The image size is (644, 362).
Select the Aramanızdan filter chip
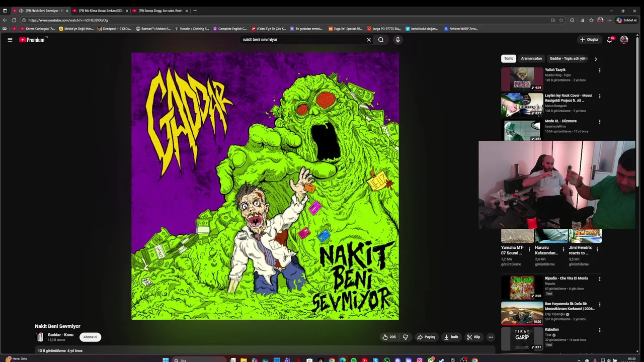[531, 58]
